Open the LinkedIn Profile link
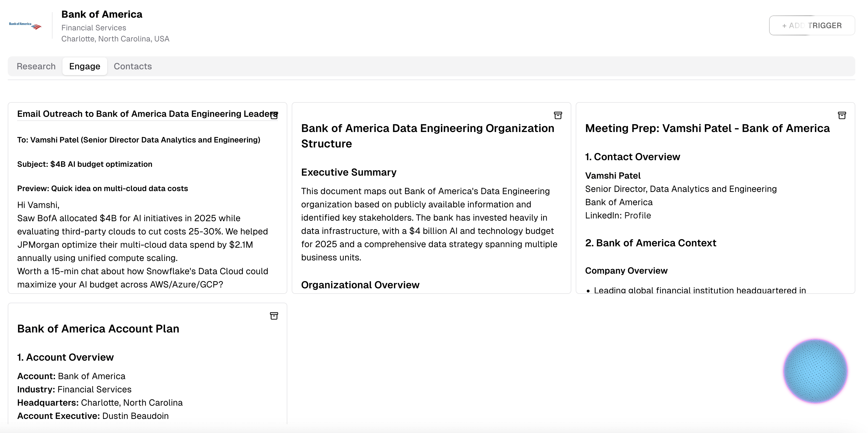Image resolution: width=868 pixels, height=433 pixels. point(638,215)
